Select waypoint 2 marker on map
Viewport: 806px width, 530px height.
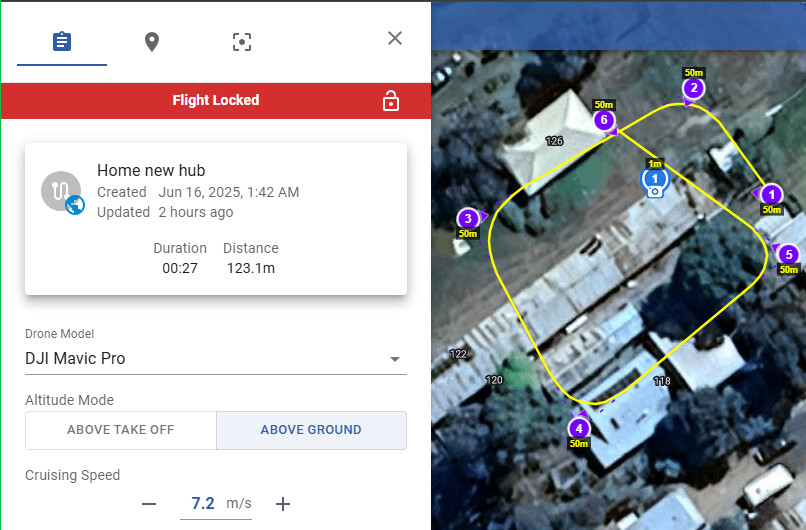pyautogui.click(x=693, y=88)
